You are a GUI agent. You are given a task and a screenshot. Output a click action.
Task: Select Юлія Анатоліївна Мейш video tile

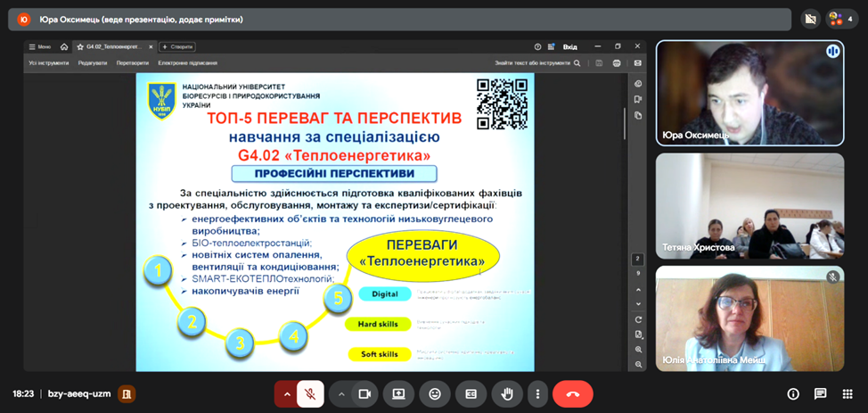pos(750,318)
